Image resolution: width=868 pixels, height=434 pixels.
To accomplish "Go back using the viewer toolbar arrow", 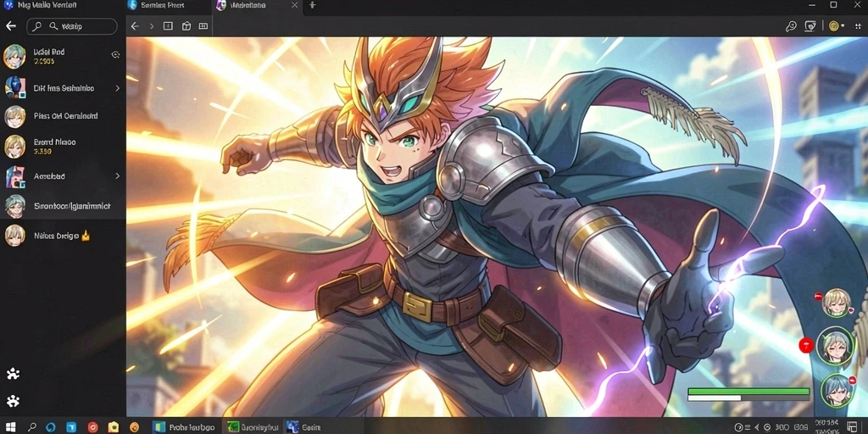I will tap(135, 26).
